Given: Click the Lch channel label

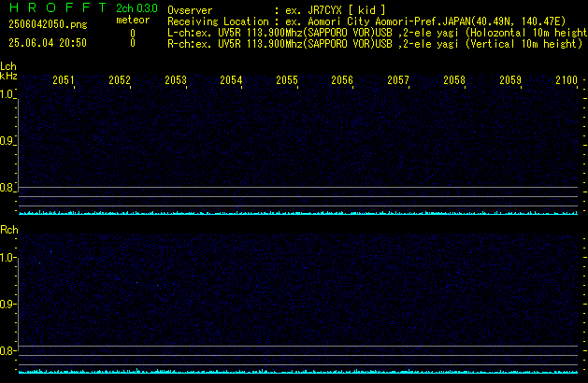Looking at the screenshot, I should [8, 66].
